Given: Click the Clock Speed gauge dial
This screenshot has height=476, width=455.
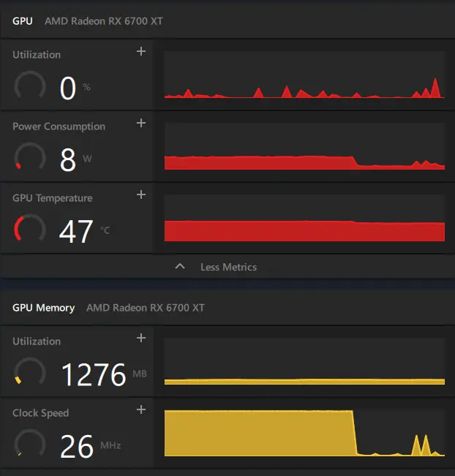Looking at the screenshot, I should (30, 444).
